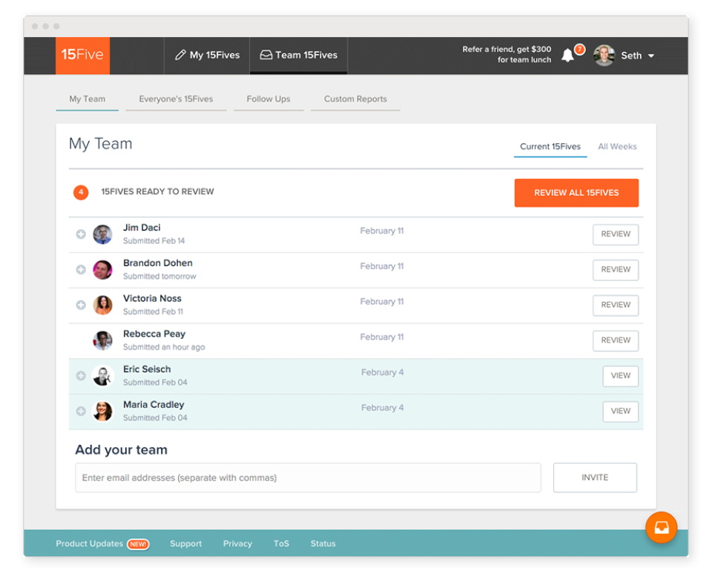Open the Seth account dropdown arrow
Screen dimensions: 712x588
[x=651, y=56]
